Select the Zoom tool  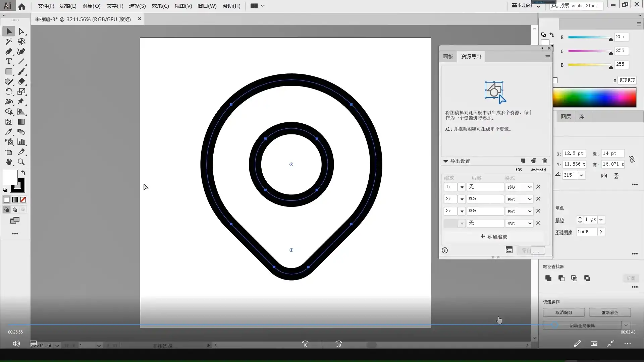click(21, 162)
